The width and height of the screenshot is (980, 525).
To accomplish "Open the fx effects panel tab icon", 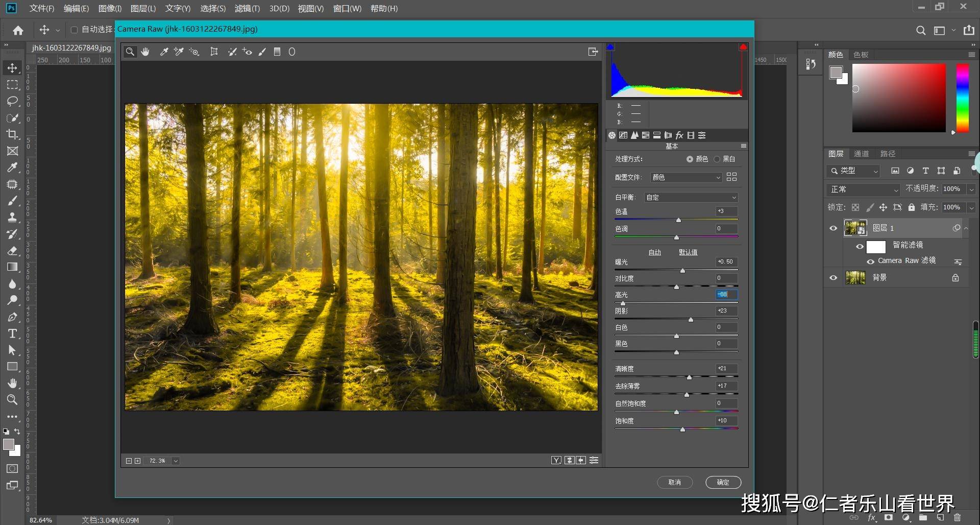I will (679, 135).
